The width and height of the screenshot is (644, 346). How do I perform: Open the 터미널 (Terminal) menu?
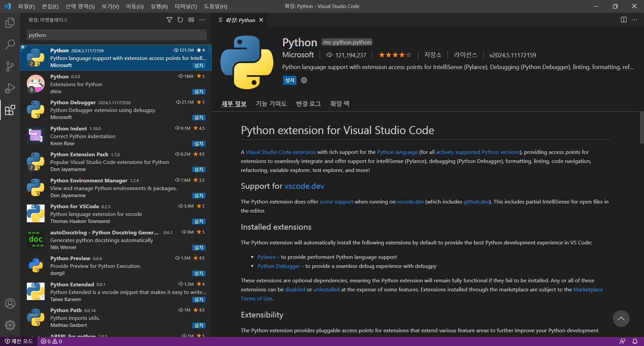coord(185,6)
